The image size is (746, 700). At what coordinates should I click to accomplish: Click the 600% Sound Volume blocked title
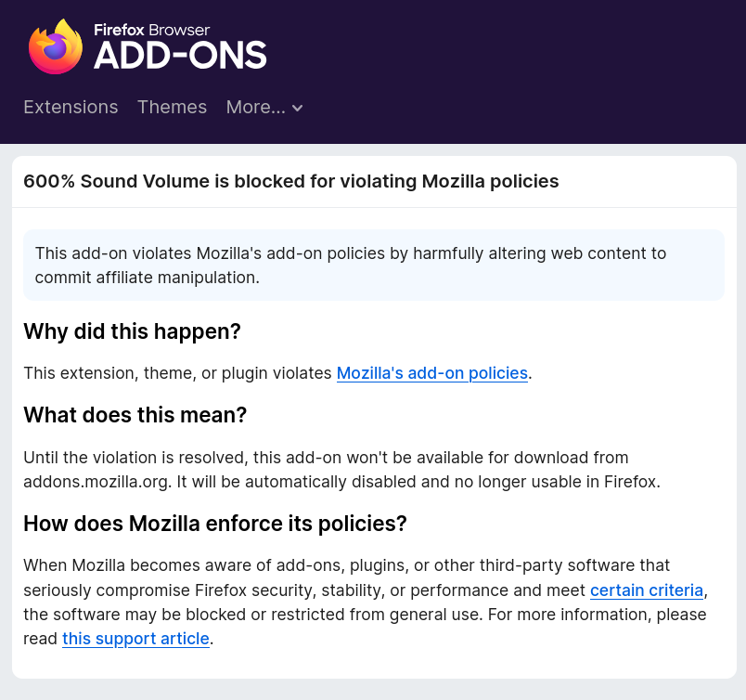(x=290, y=181)
